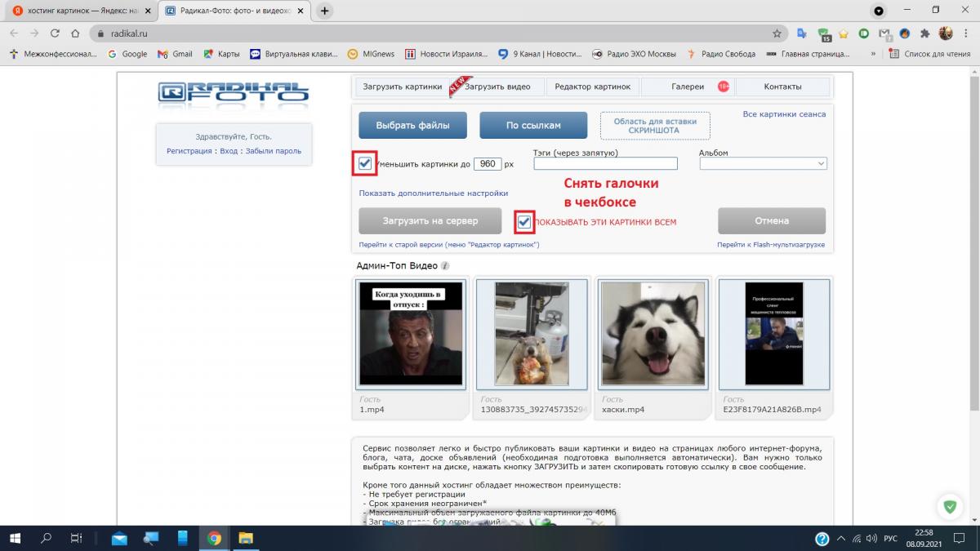Image resolution: width=980 pixels, height=551 pixels.
Task: Click Перейти к старой версии link
Action: (449, 245)
